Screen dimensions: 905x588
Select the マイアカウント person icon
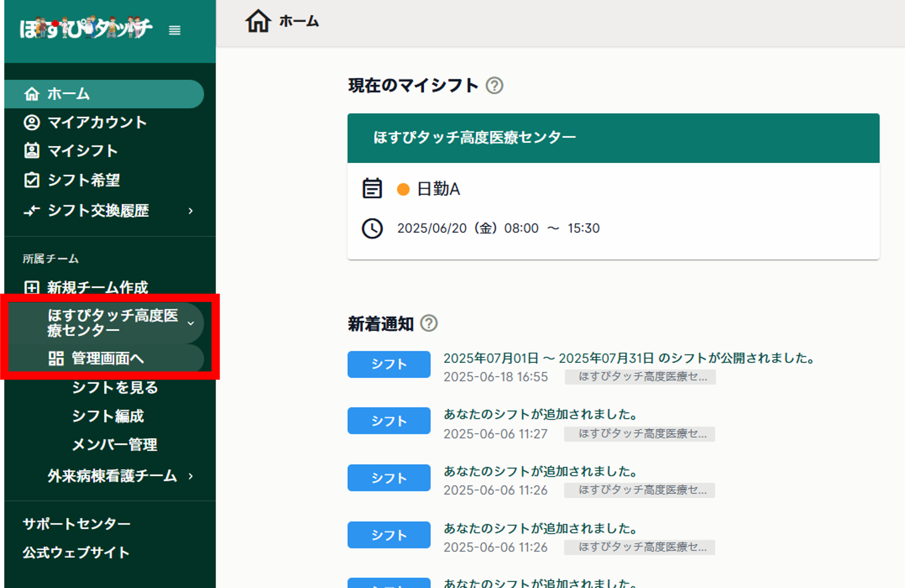pyautogui.click(x=32, y=122)
